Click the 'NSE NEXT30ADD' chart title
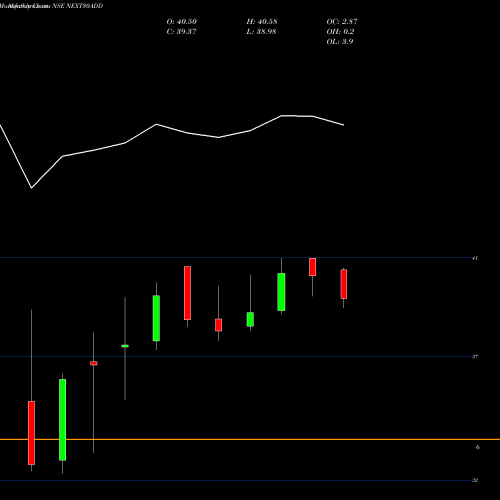 [x=78, y=6]
